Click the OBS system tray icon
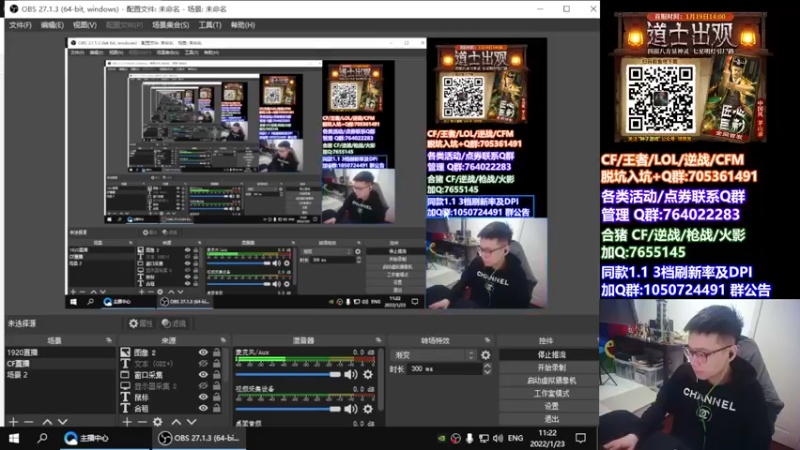 [x=456, y=438]
